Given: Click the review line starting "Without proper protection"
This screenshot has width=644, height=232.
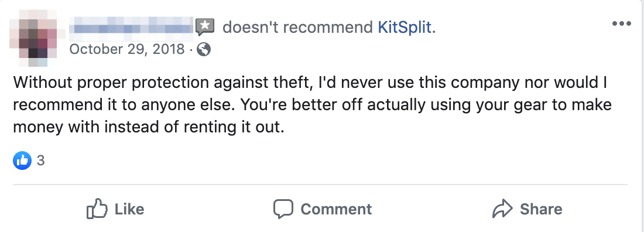Looking at the screenshot, I should click(310, 83).
